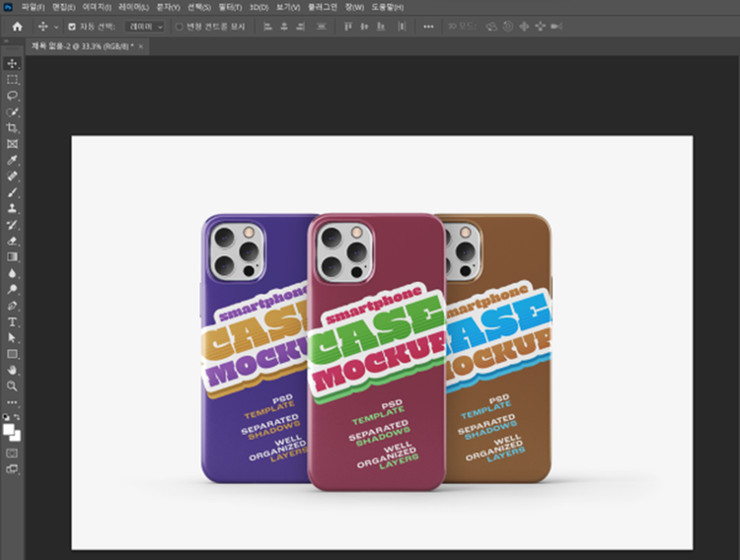
Task: Select the Pen tool
Action: click(12, 306)
